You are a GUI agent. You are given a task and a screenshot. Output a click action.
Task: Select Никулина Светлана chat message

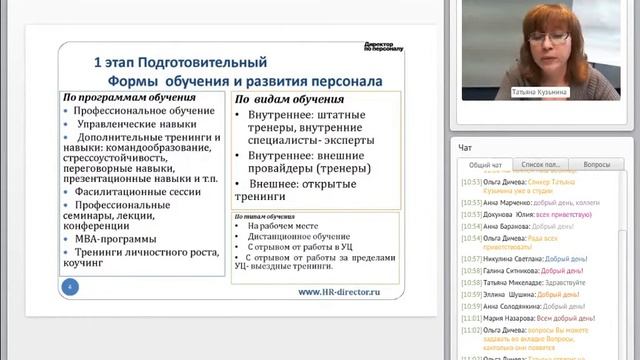point(524,259)
